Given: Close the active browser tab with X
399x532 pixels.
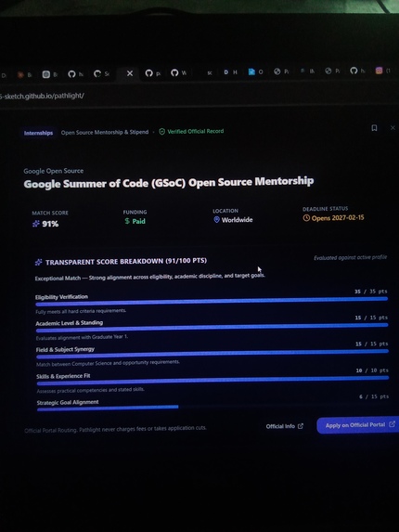Looking at the screenshot, I should 130,73.
